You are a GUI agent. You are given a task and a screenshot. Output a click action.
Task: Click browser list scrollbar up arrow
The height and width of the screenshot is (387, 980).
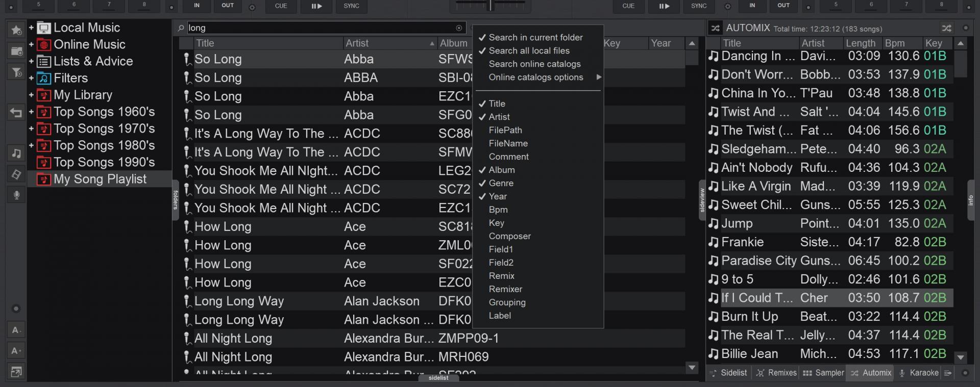[692, 44]
